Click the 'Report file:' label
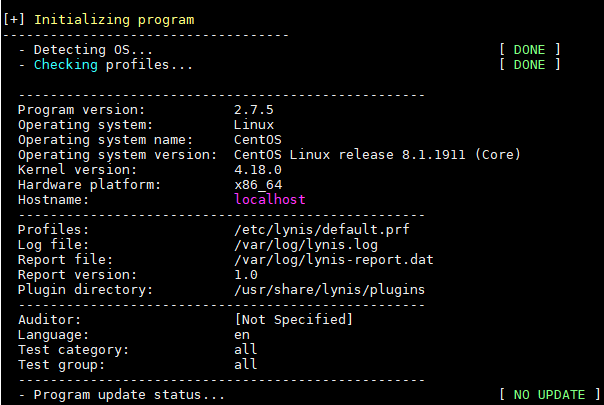This screenshot has width=604, height=405. coord(65,260)
